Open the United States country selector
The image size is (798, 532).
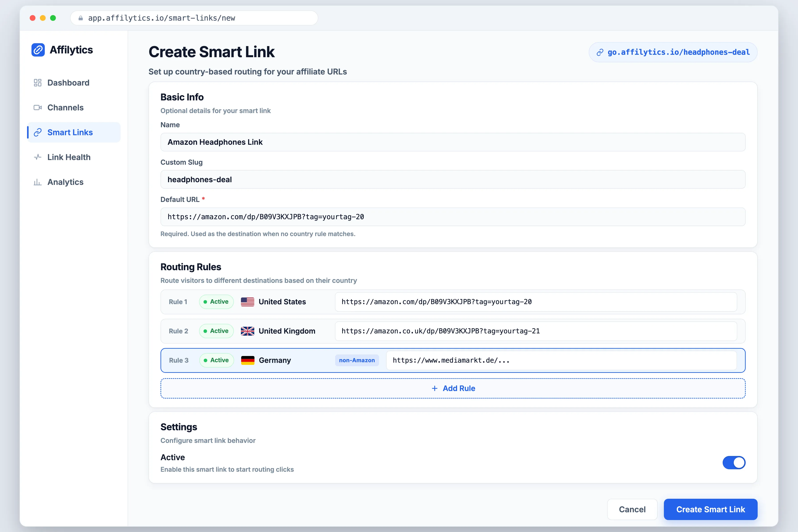pyautogui.click(x=273, y=302)
